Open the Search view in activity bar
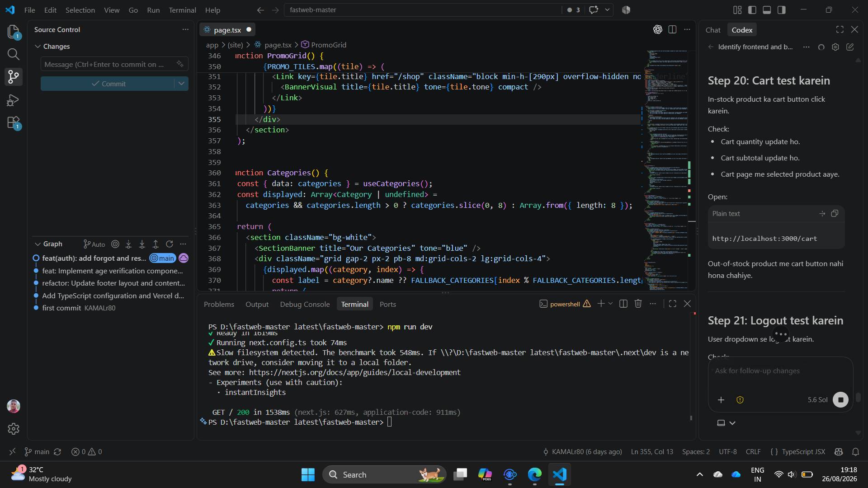Viewport: 868px width, 488px height. click(14, 54)
